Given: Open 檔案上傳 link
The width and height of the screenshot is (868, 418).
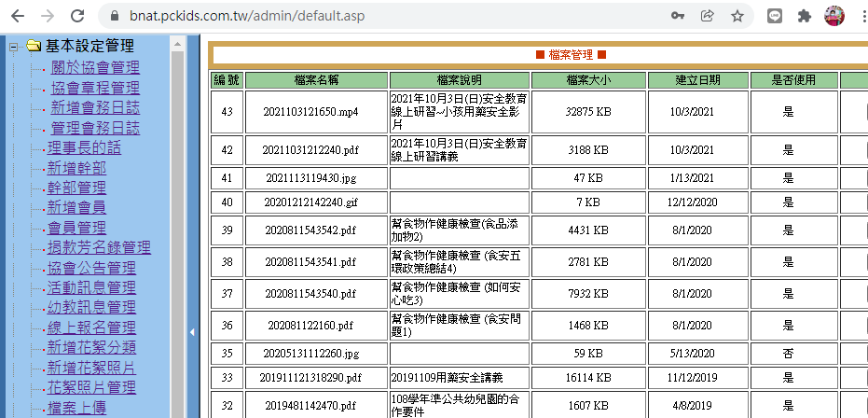Looking at the screenshot, I should click(x=77, y=408).
